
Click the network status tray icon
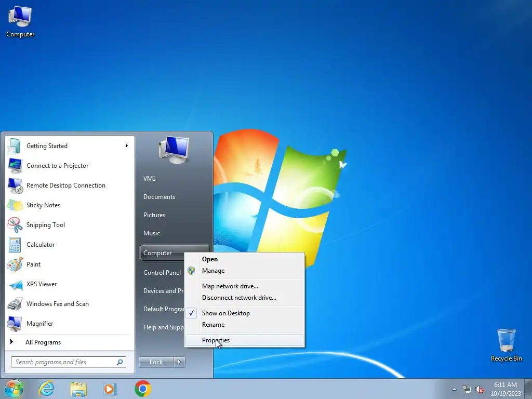467,390
